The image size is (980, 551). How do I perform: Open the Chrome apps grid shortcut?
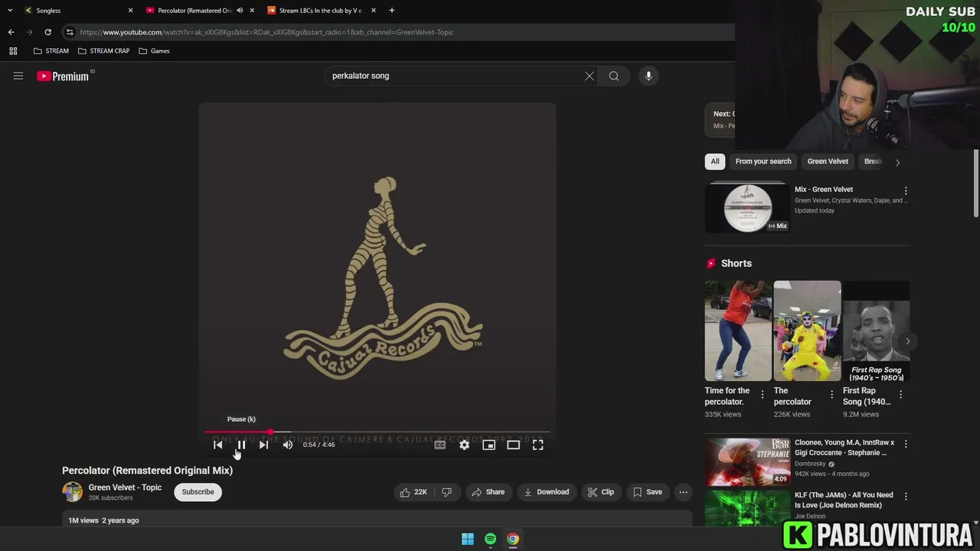tap(13, 51)
